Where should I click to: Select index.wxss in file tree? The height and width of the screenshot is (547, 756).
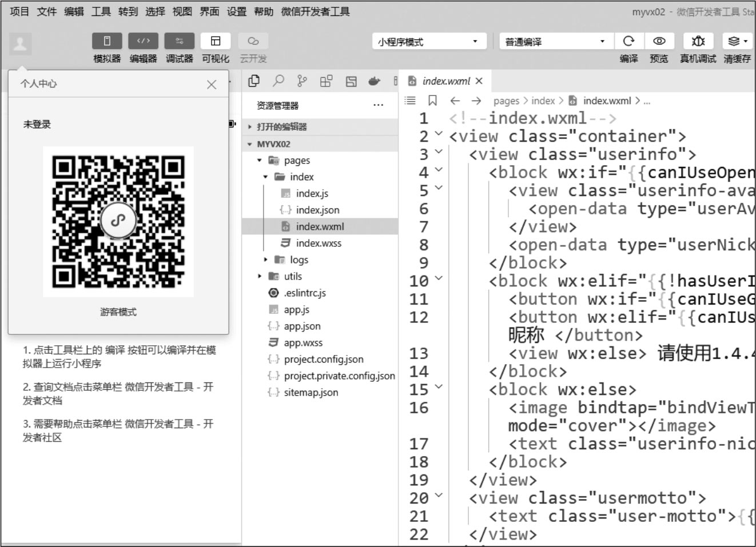pos(319,243)
